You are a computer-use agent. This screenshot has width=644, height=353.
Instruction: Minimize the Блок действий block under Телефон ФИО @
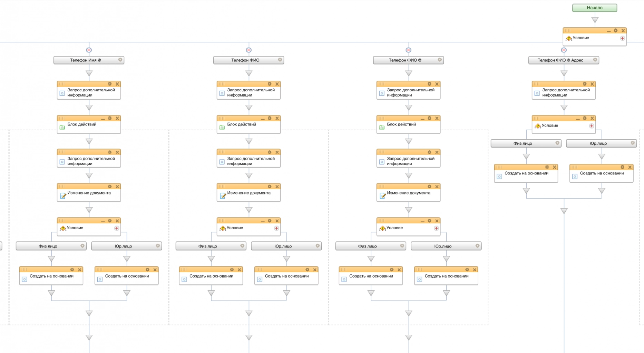pyautogui.click(x=422, y=119)
